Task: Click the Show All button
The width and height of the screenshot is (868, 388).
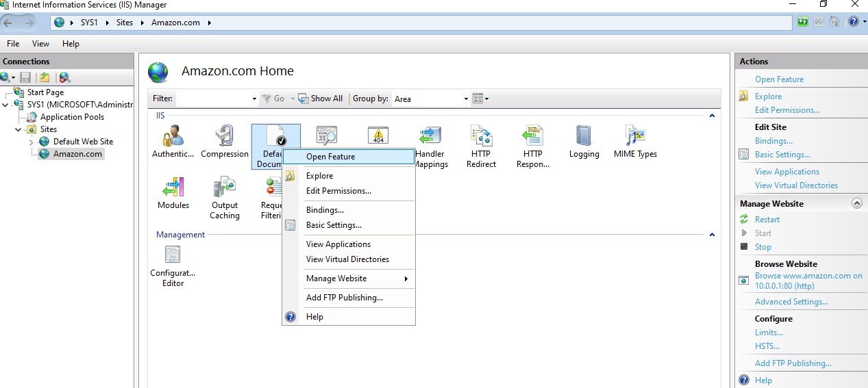Action: point(321,99)
